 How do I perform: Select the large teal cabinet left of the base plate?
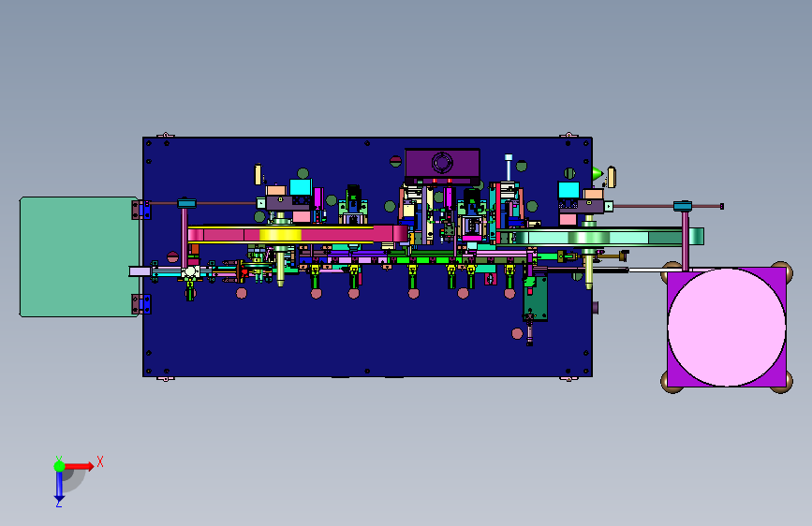(79, 256)
